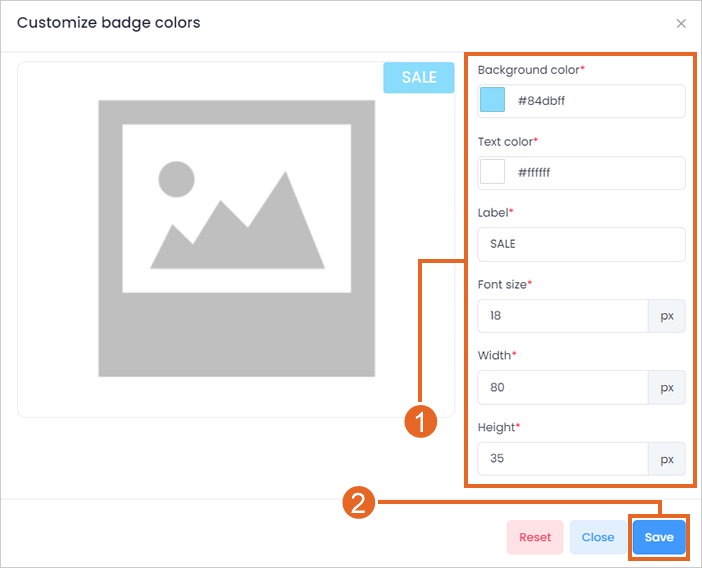Click the orange step 2 callout marker
702x568 pixels.
359,502
